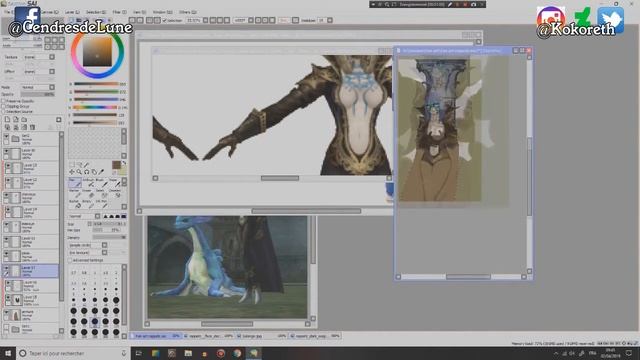Open the Stabilizer value dropdown
This screenshot has width=640, height=360.
(x=329, y=20)
